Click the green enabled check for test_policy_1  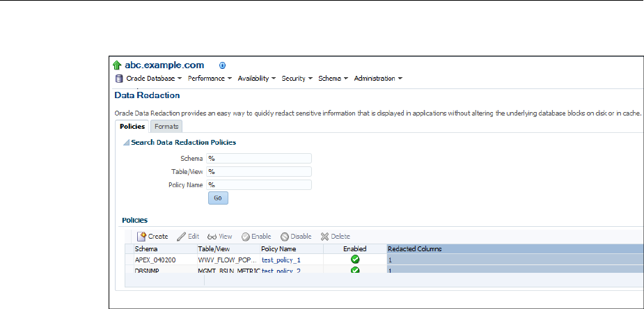pyautogui.click(x=355, y=260)
